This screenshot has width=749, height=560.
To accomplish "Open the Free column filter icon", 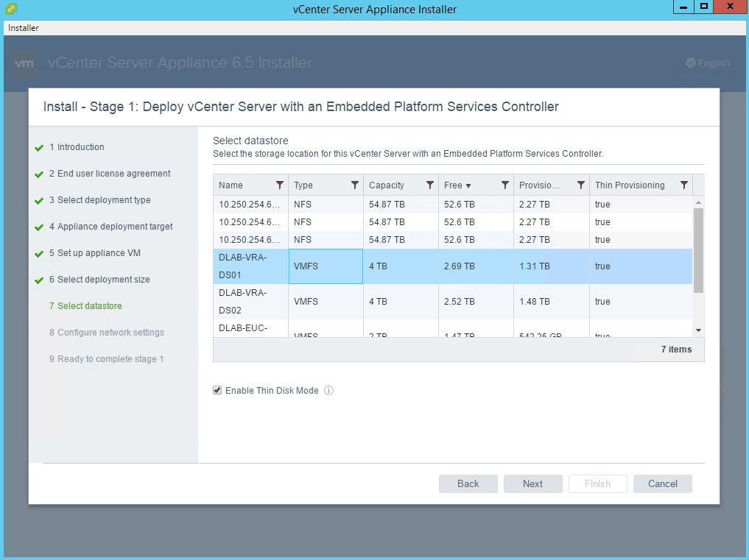I will point(505,185).
